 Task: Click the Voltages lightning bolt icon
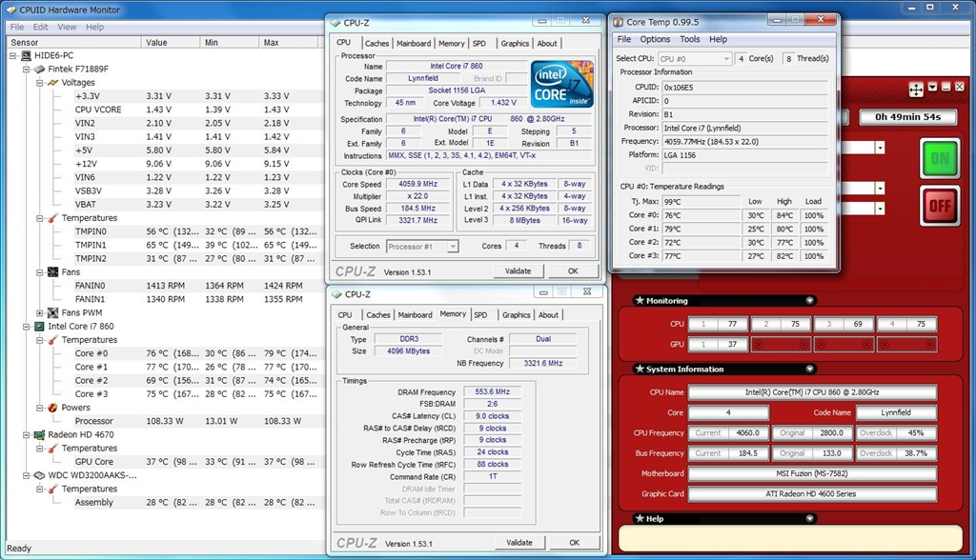[x=52, y=83]
